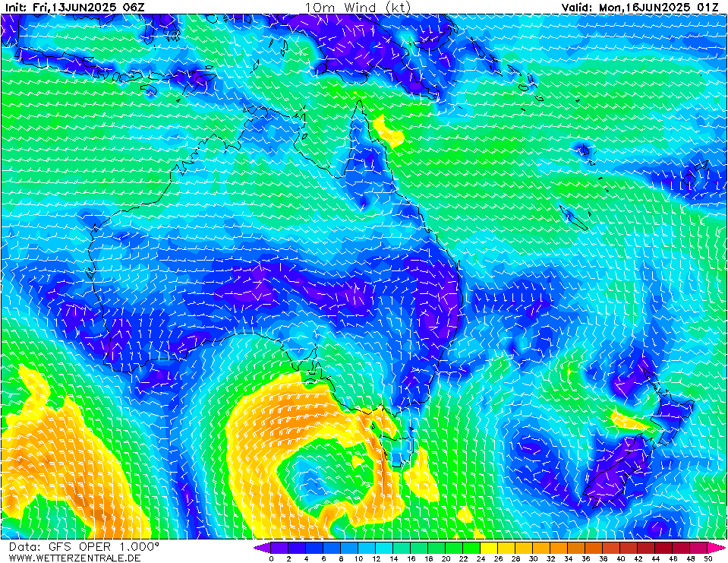The image size is (728, 563).
Task: Open the WWW.WETTERZENTRALE.DE link text
Action: (74, 558)
